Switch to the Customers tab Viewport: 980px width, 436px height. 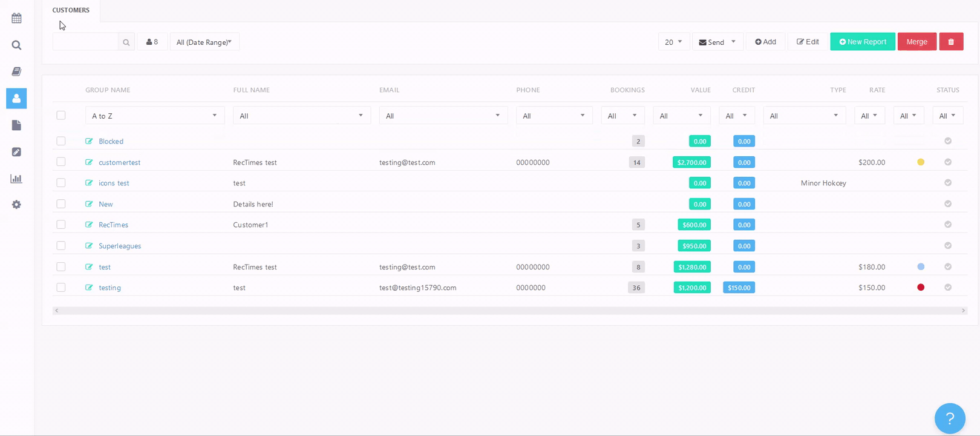coord(71,10)
